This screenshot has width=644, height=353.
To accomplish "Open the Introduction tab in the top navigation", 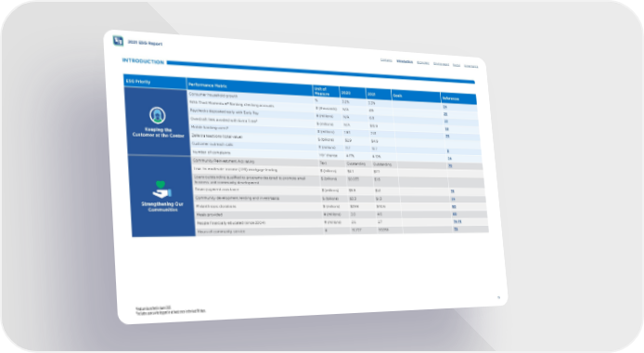I will point(405,61).
